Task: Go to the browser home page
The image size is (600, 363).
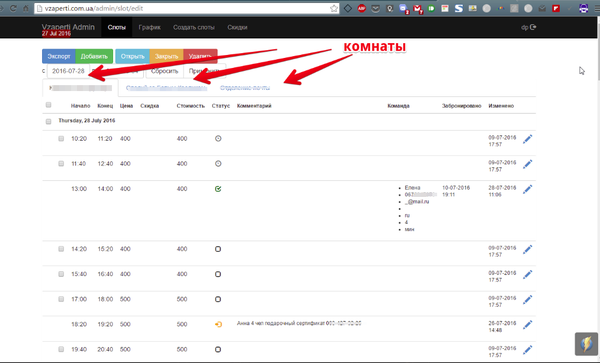Action: click(x=26, y=8)
